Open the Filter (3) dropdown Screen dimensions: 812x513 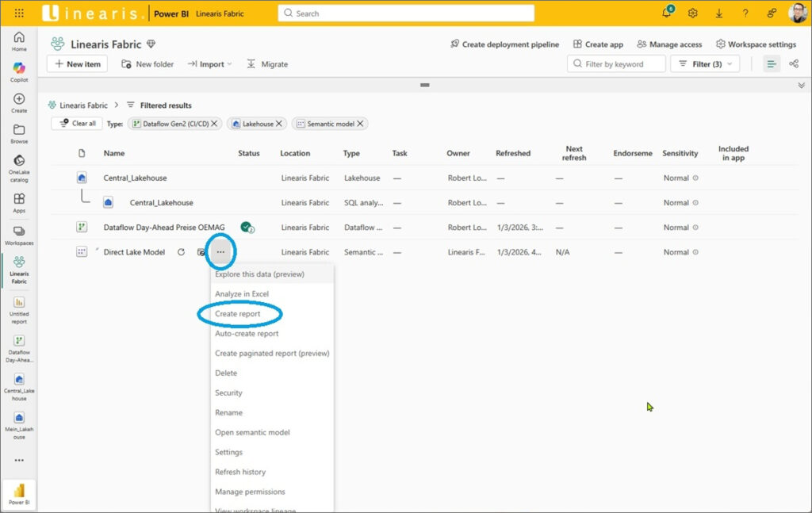click(704, 64)
